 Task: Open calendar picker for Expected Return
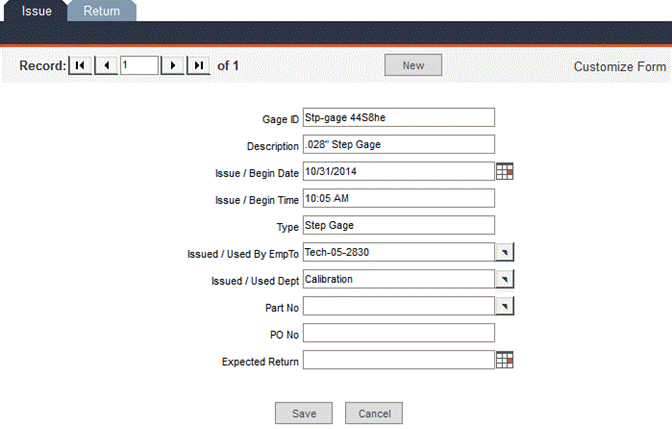point(505,360)
